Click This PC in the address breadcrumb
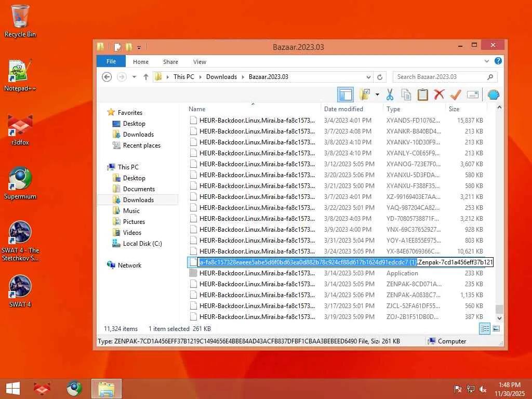532x399 pixels. click(x=183, y=77)
